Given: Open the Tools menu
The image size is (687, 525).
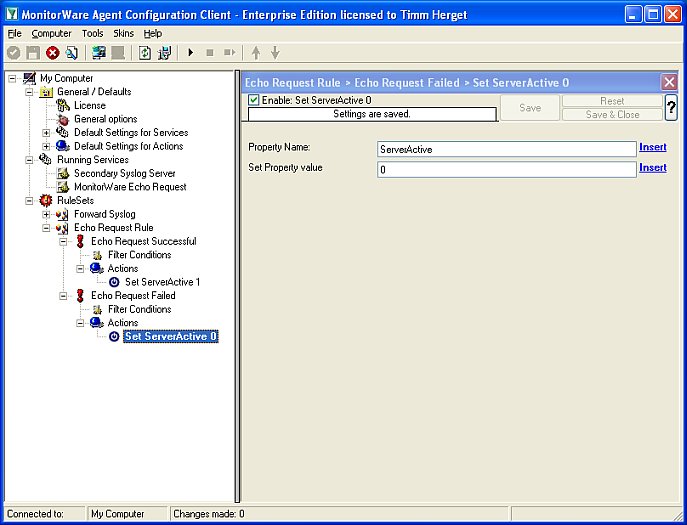Looking at the screenshot, I should click(x=92, y=34).
